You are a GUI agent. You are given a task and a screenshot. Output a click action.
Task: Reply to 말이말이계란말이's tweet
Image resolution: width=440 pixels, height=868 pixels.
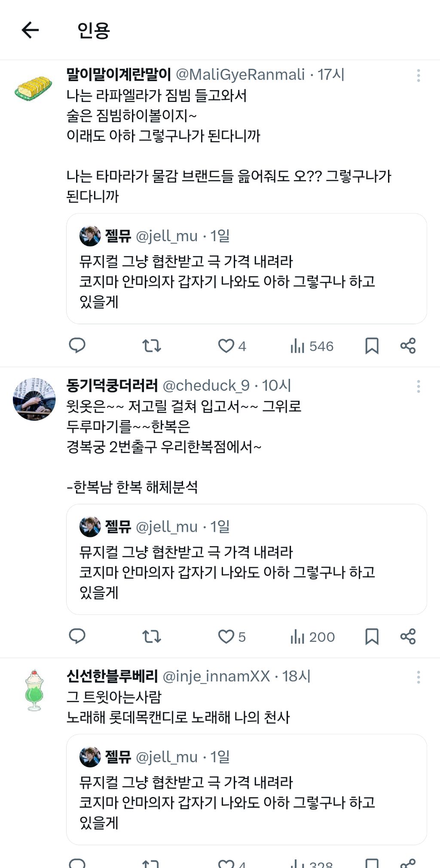77,346
